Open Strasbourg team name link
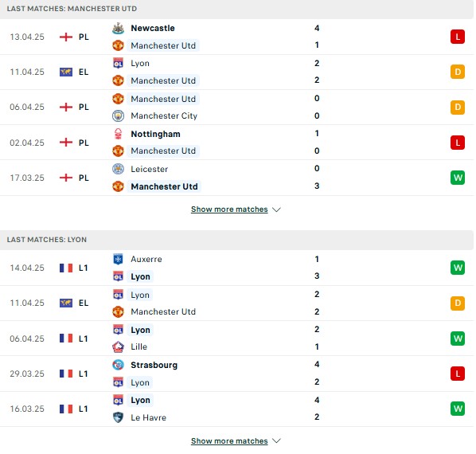 coord(154,365)
